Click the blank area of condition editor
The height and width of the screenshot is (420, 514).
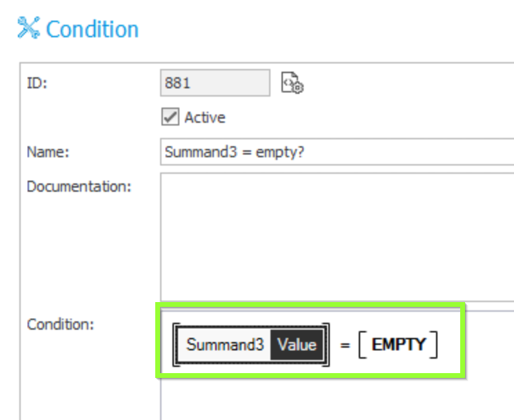pos(337,398)
